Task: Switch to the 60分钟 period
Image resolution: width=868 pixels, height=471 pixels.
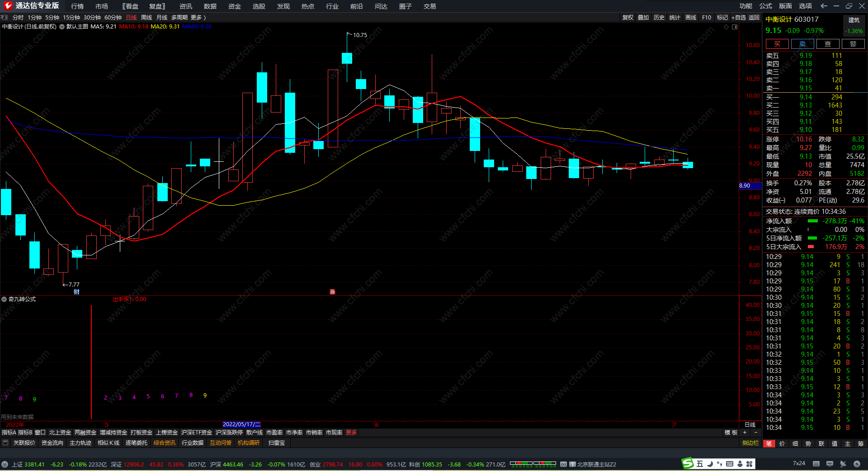Action: coord(113,18)
